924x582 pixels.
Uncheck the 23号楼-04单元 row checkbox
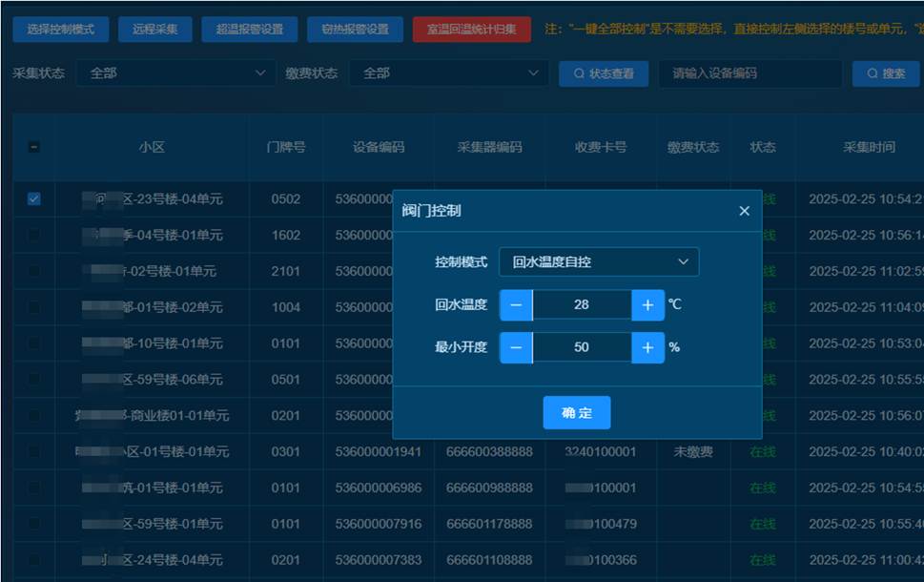tap(34, 199)
